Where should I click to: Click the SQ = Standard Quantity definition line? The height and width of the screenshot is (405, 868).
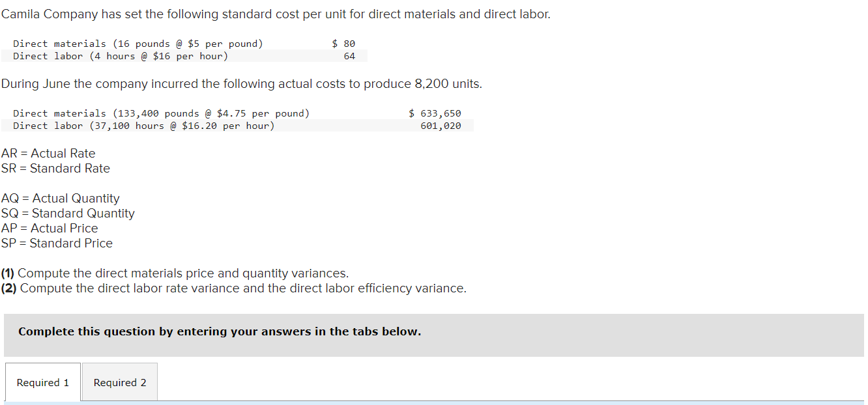click(68, 213)
